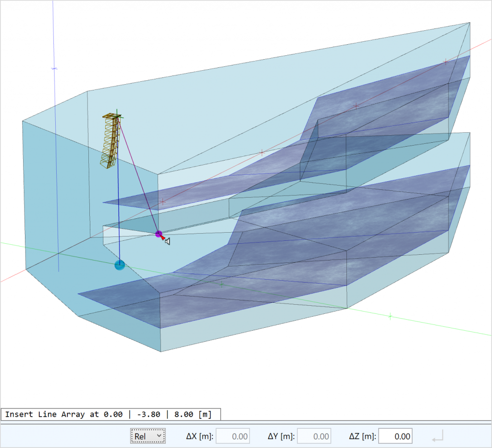Click the topmost red axis tick mark
Screen dimensions: 492x448
coord(446,62)
